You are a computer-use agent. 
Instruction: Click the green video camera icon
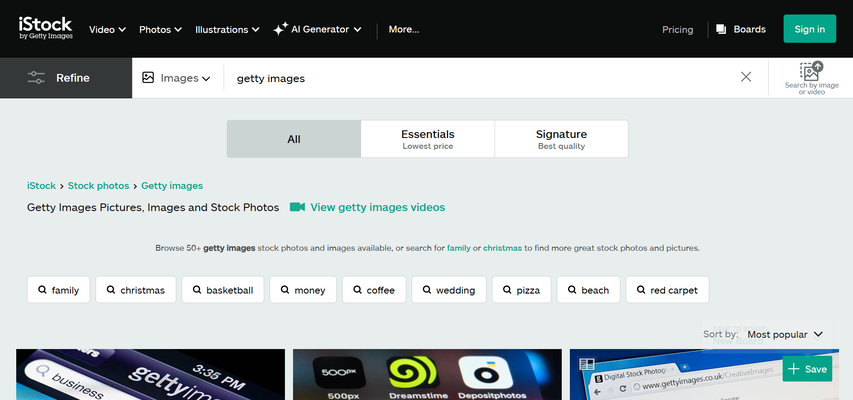[x=297, y=207]
